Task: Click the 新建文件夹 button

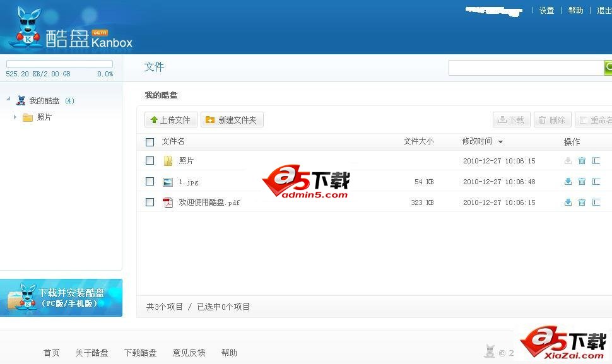Action: pos(232,120)
